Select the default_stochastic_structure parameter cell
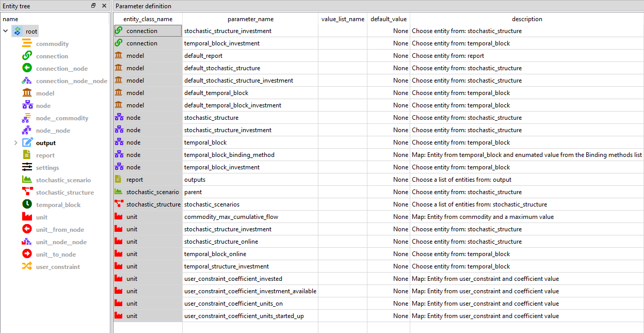The image size is (644, 333). coord(250,68)
